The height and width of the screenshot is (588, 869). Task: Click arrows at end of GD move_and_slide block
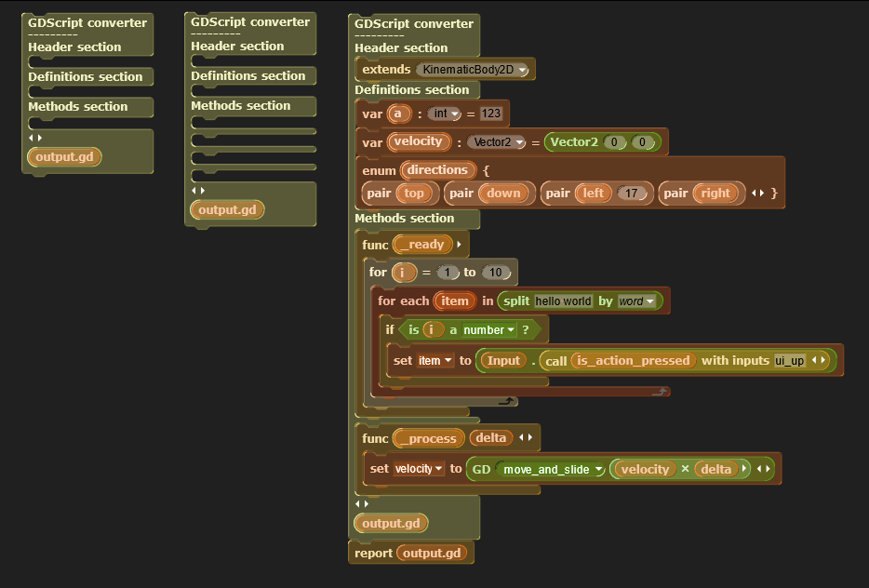pyautogui.click(x=763, y=469)
